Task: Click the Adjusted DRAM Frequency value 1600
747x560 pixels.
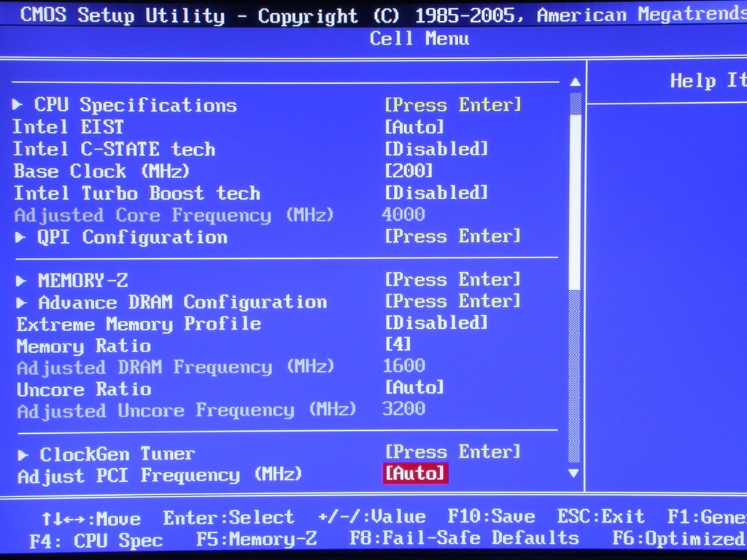Action: click(404, 366)
